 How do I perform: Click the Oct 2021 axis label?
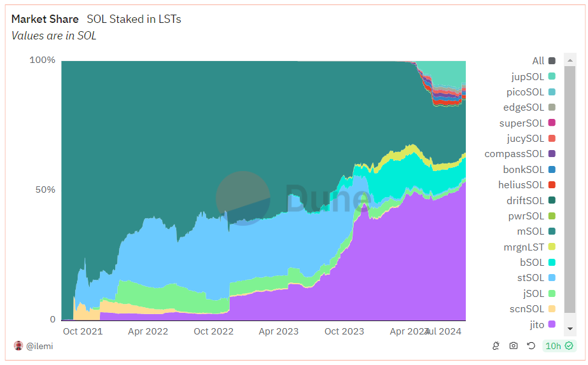[x=83, y=331]
